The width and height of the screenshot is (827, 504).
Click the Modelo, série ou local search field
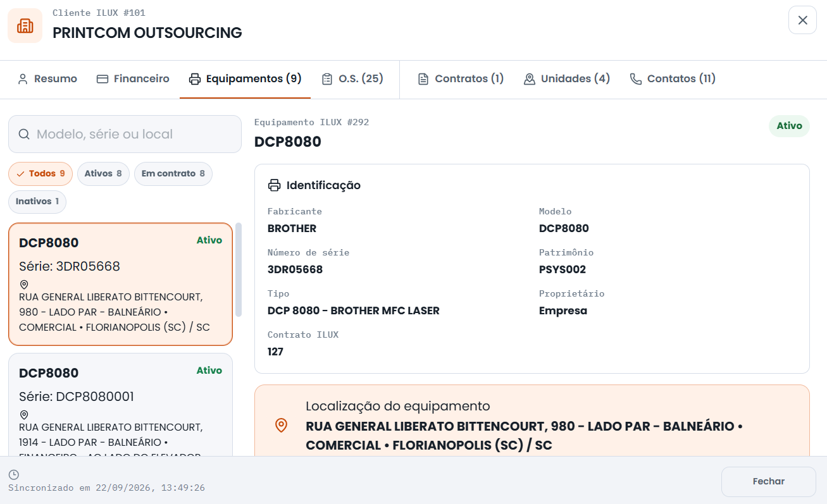pos(125,134)
